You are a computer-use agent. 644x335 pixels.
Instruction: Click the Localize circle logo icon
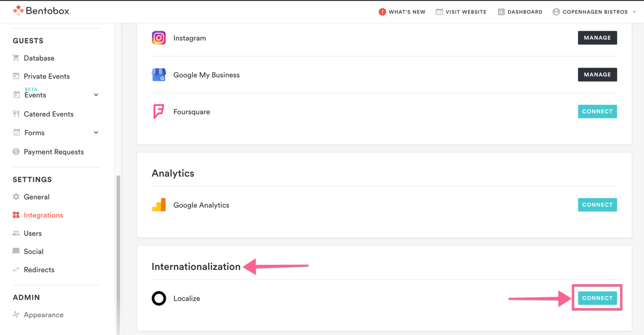point(159,298)
